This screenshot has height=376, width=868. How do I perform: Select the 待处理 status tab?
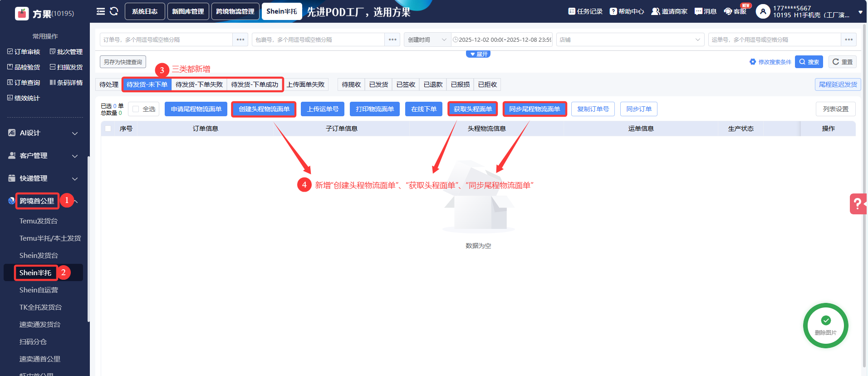coord(109,84)
